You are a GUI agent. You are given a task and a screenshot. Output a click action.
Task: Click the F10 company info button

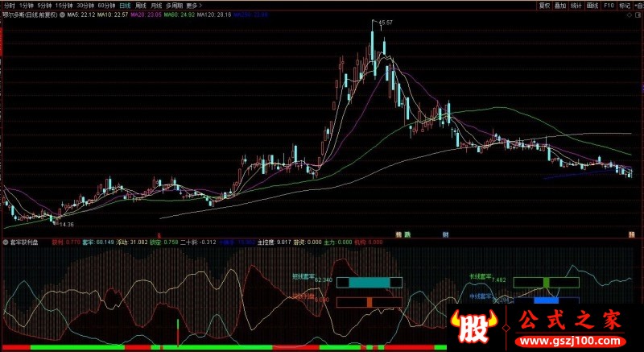pos(609,6)
